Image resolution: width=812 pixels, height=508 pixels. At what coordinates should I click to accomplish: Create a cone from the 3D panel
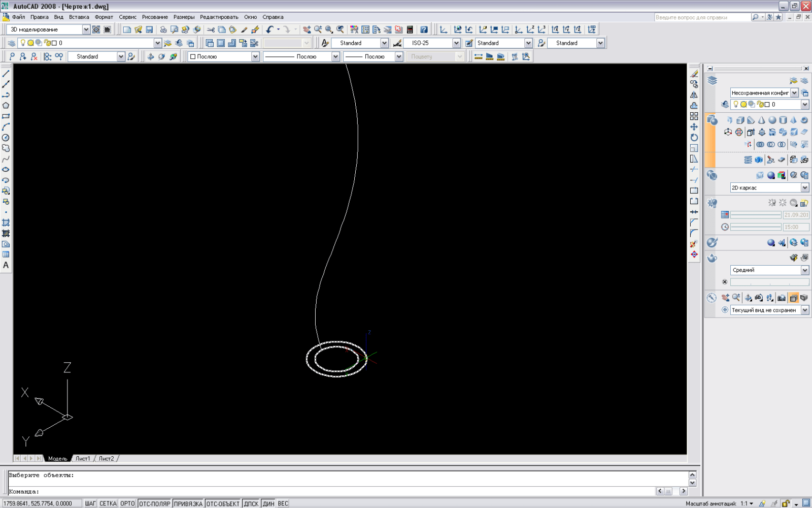[x=761, y=120]
